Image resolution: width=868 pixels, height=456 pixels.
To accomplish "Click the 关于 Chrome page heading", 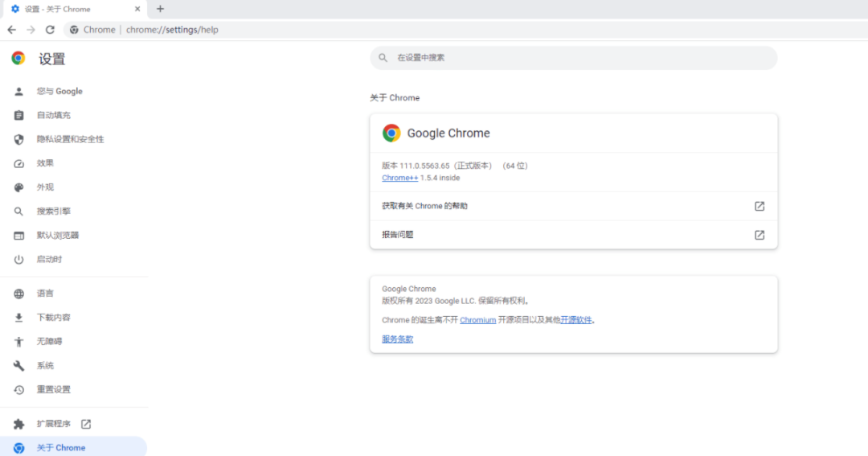I will click(x=395, y=98).
